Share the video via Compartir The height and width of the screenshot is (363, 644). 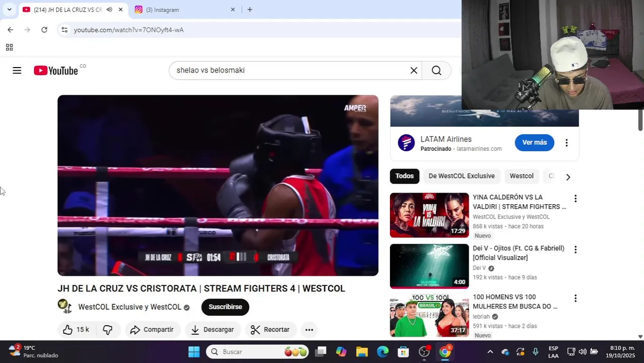coord(152,330)
